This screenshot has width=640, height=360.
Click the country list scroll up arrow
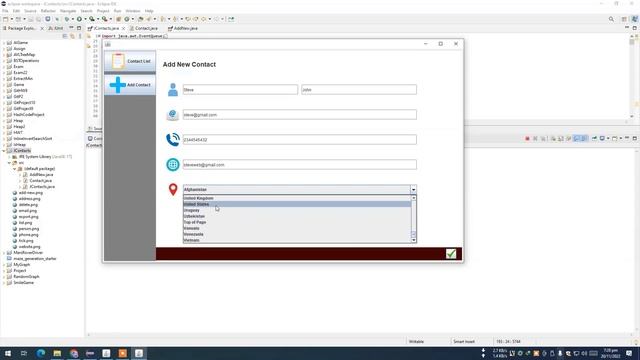(413, 198)
